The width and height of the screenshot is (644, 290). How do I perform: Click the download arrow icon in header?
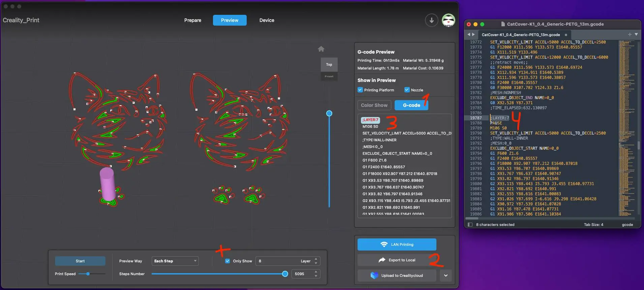coord(431,20)
